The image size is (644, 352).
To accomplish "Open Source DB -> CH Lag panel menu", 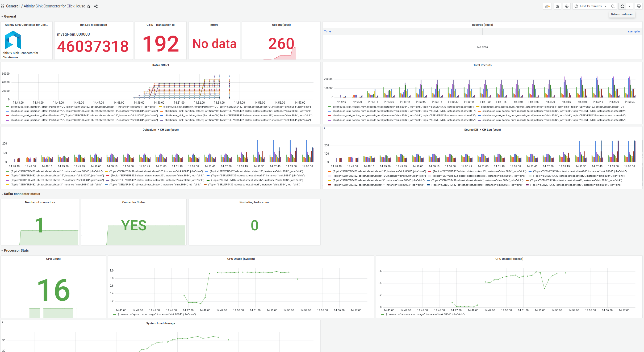I will point(482,130).
